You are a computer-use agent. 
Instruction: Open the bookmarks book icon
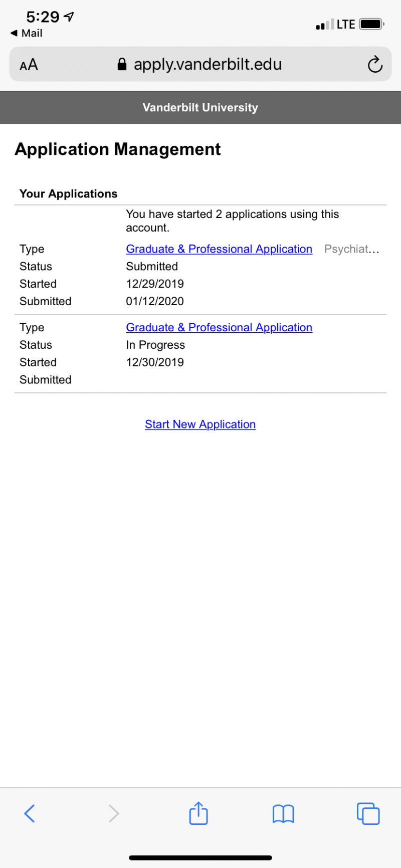(x=283, y=814)
